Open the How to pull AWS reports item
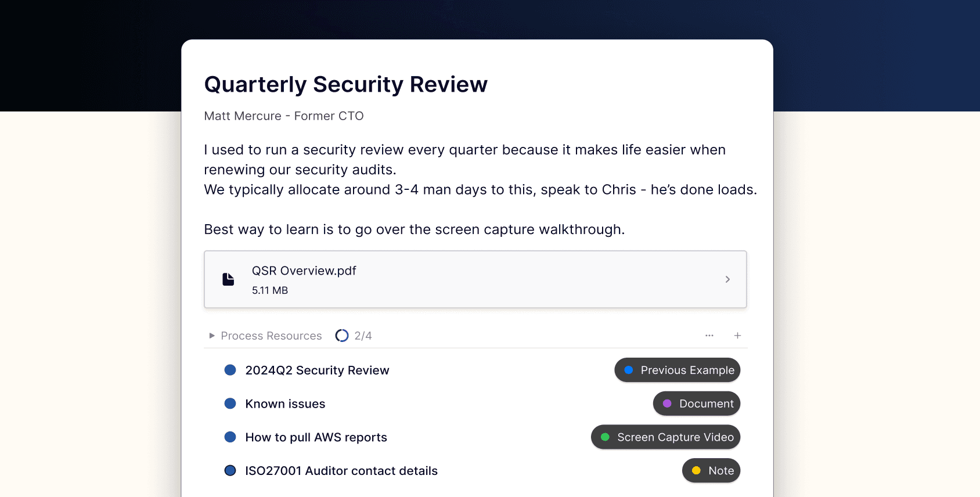Image resolution: width=980 pixels, height=497 pixels. click(316, 437)
